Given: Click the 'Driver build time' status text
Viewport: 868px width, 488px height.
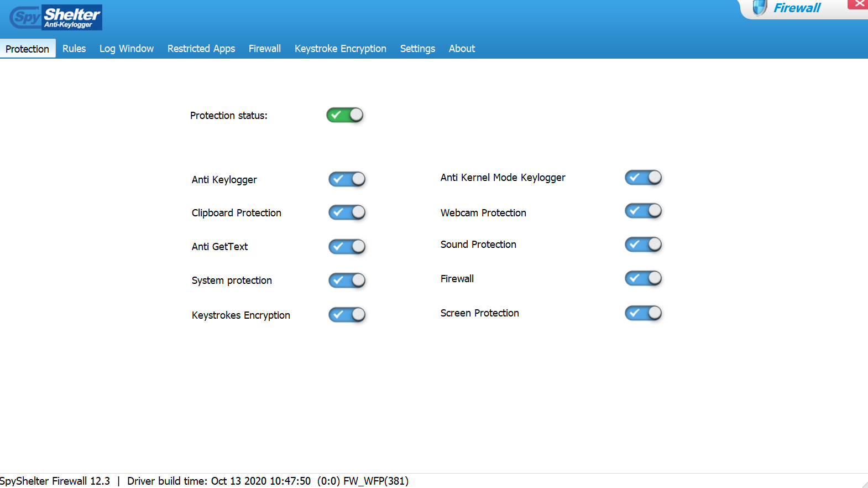Looking at the screenshot, I should click(219, 481).
